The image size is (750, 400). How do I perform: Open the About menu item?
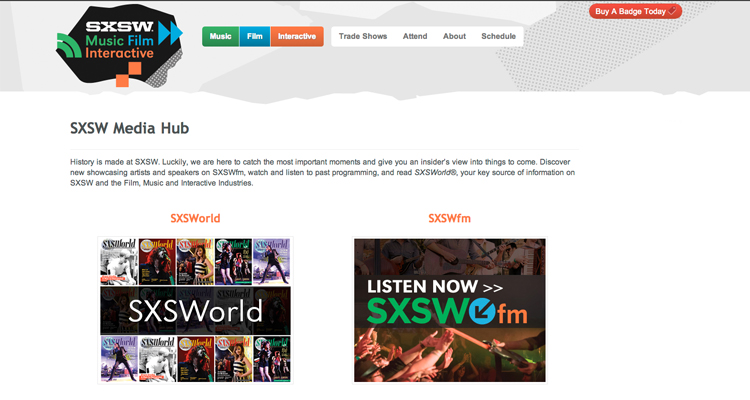tap(454, 36)
